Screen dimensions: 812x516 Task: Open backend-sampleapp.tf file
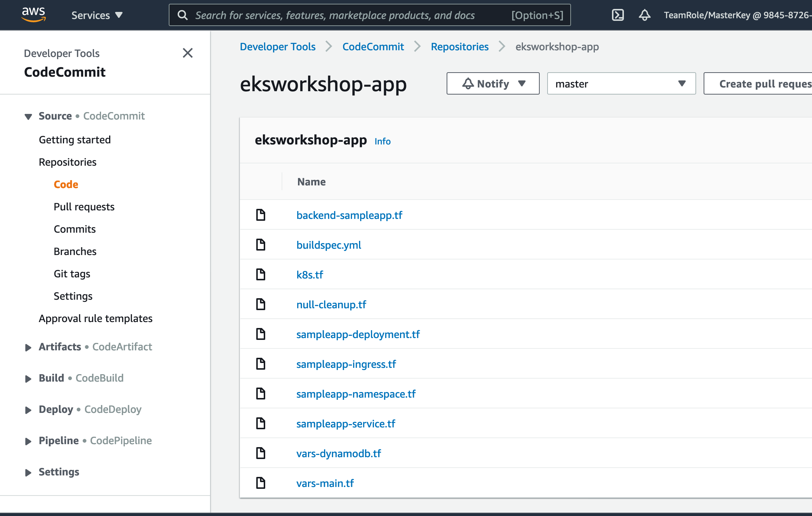tap(349, 215)
